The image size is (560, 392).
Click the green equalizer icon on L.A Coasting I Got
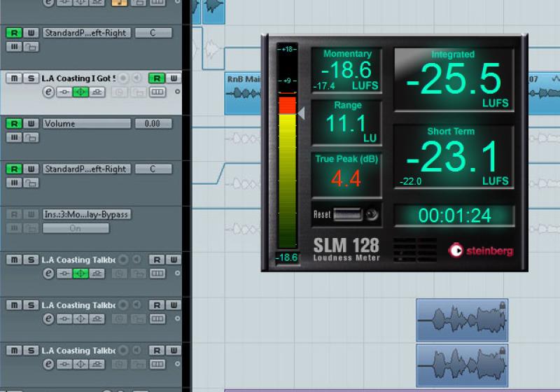[80, 92]
